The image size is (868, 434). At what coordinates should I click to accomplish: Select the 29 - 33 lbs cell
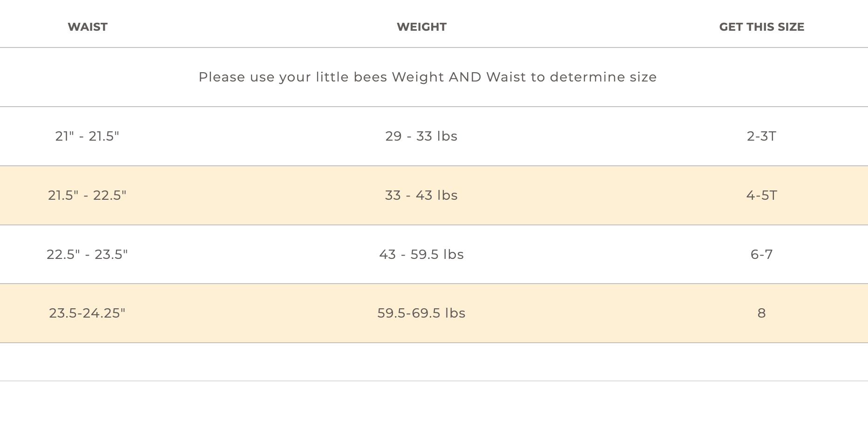pos(421,136)
